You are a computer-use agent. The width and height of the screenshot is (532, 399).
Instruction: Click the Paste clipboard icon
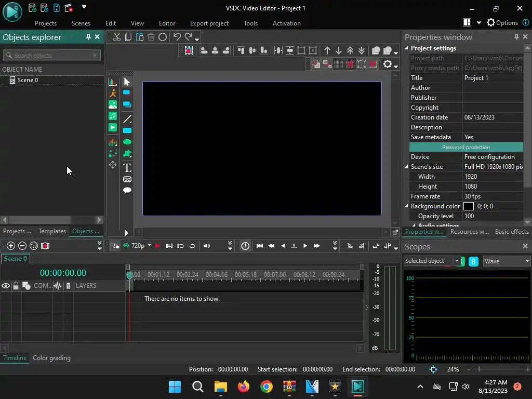pyautogui.click(x=140, y=37)
